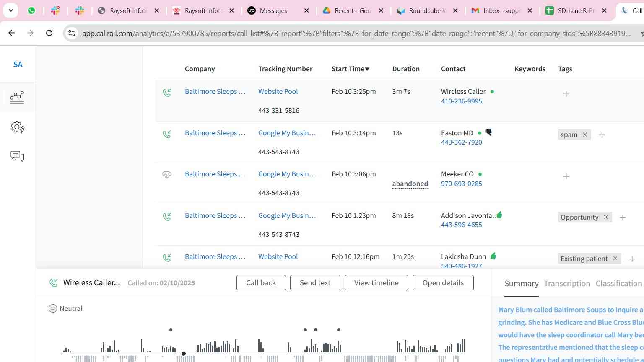Open the Summary tab
Image resolution: width=644 pixels, height=362 pixels.
(x=522, y=284)
